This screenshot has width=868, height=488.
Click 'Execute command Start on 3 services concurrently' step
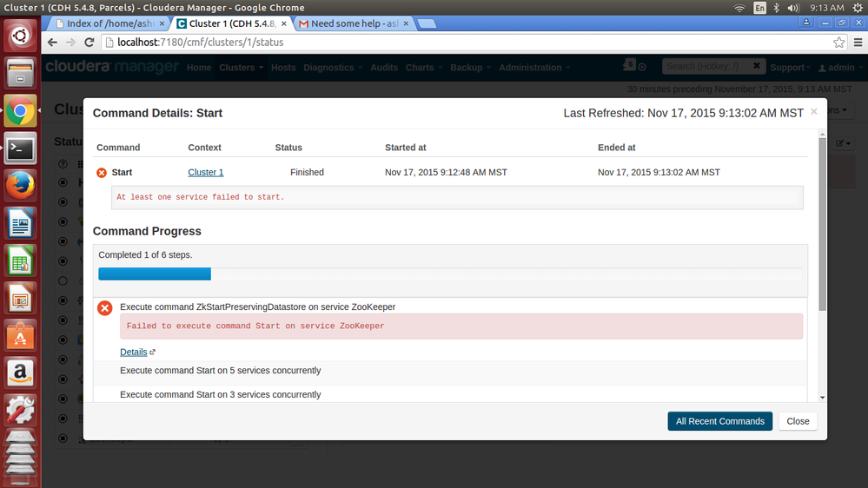221,394
